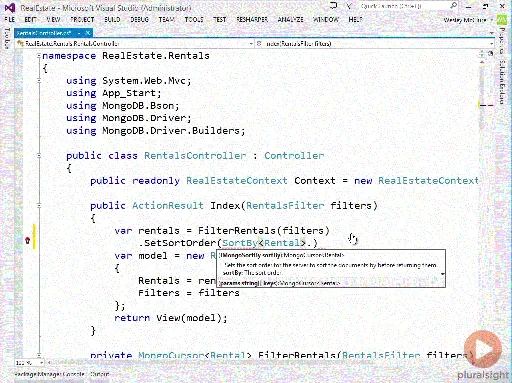Screen dimensions: 512x383
Task: Collapse the using directives block
Action: tap(39, 81)
